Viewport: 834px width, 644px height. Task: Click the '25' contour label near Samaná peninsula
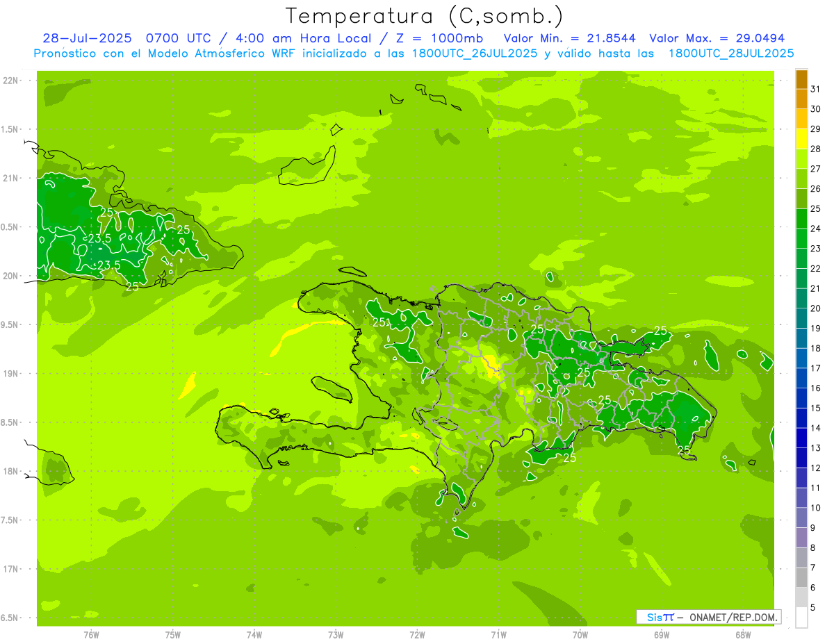(660, 331)
